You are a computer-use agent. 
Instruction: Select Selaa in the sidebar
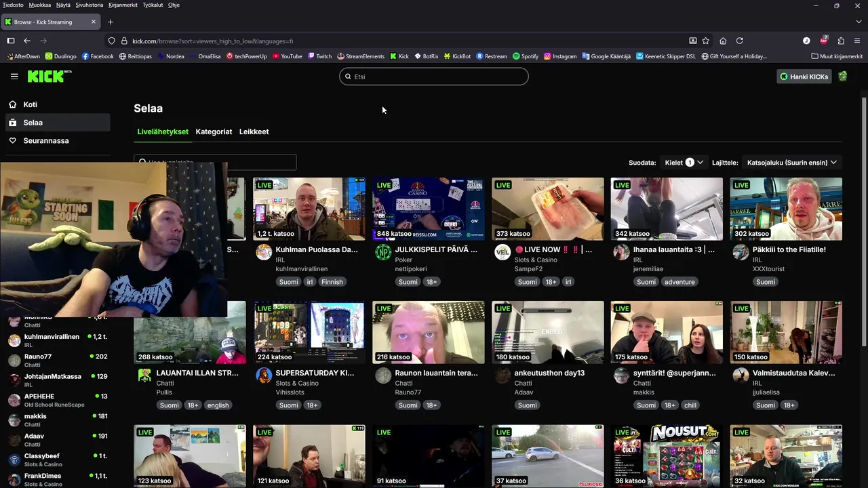[57, 123]
